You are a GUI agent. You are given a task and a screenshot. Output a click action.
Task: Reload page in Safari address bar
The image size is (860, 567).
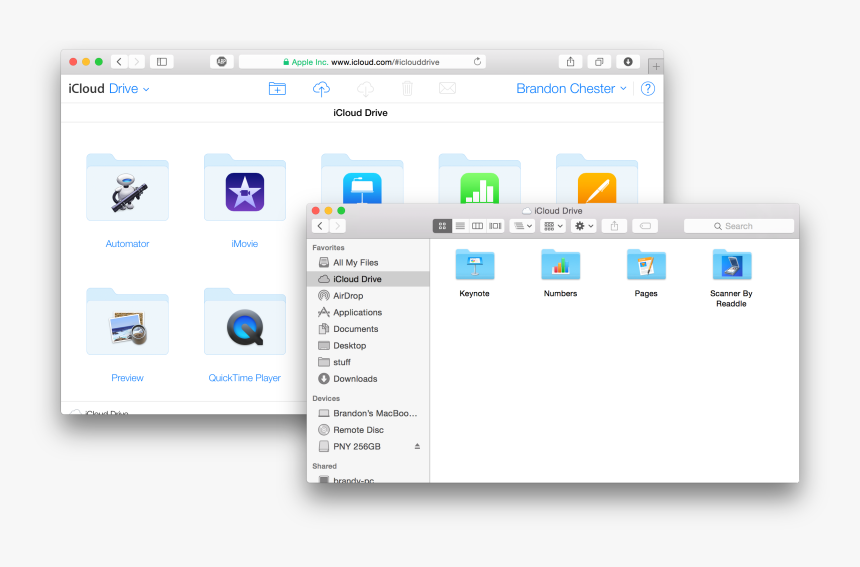point(477,61)
